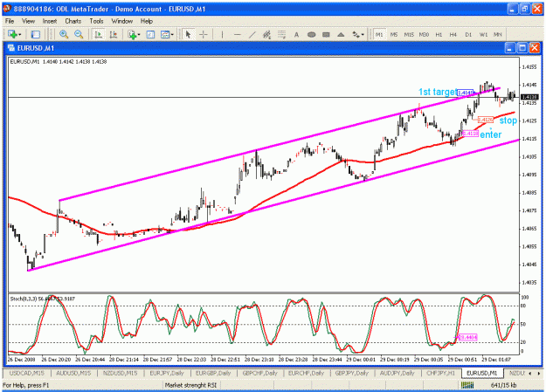The width and height of the screenshot is (546, 392).
Task: Open the Templates toolbar icon
Action: pyautogui.click(x=165, y=34)
